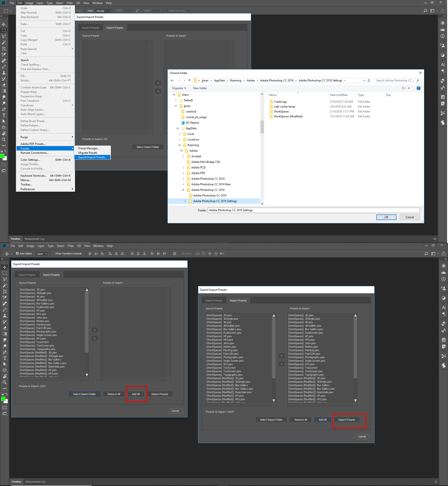The image size is (448, 486).
Task: Select Polygonal Lasso tool in upper toolbar
Action: click(x=4, y=36)
